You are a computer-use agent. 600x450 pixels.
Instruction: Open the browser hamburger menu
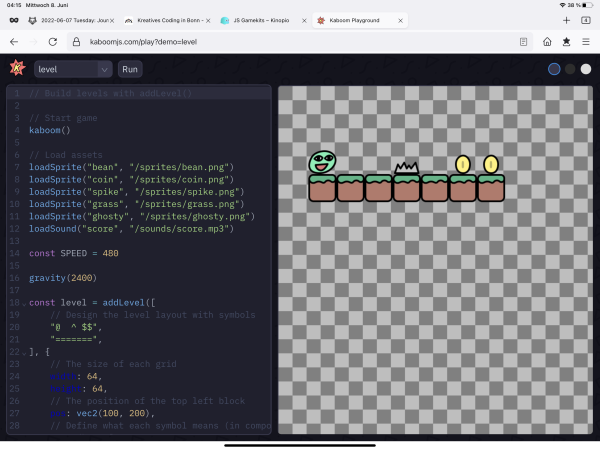(x=585, y=42)
